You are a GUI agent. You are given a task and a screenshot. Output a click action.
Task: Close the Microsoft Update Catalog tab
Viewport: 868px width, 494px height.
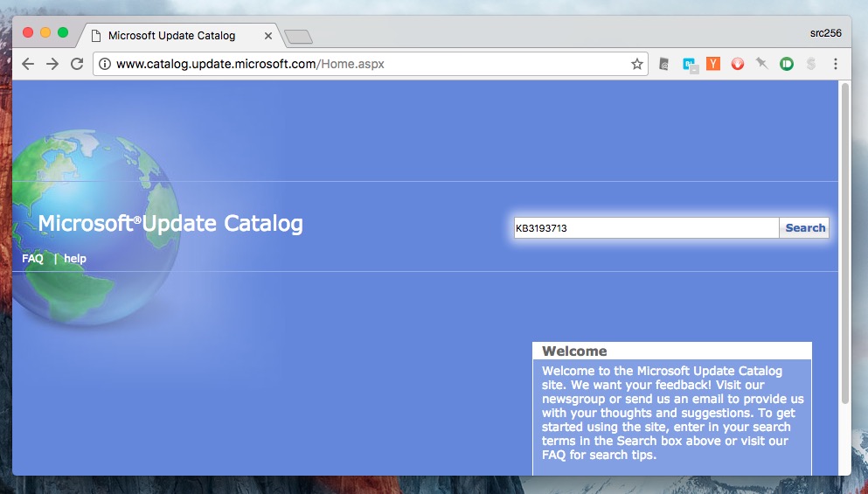point(268,36)
